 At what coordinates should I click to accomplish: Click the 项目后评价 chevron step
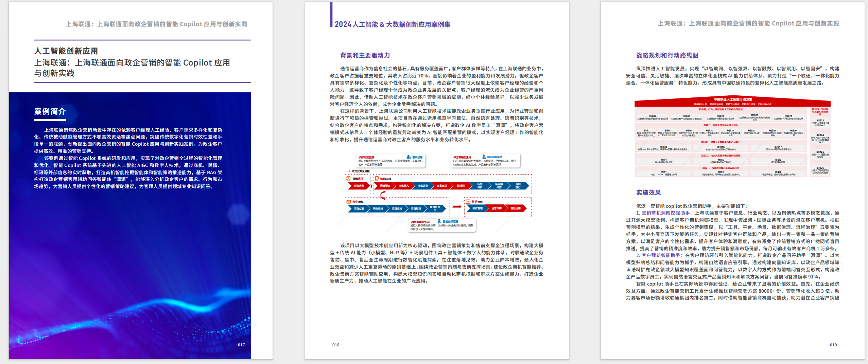click(x=435, y=208)
